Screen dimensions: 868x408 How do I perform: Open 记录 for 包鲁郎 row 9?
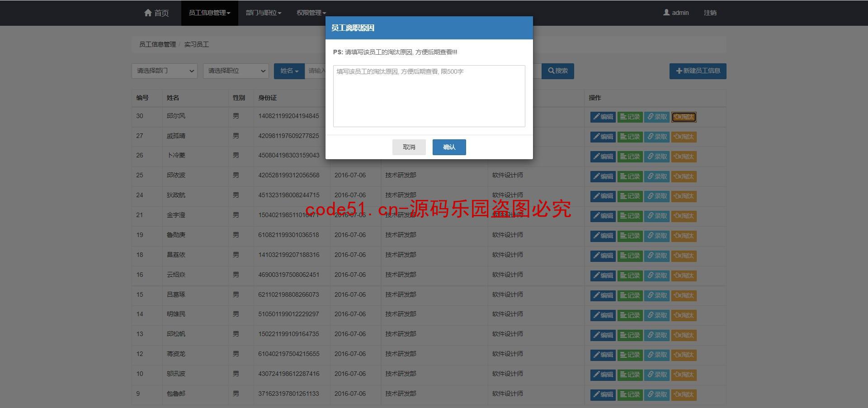coord(630,395)
